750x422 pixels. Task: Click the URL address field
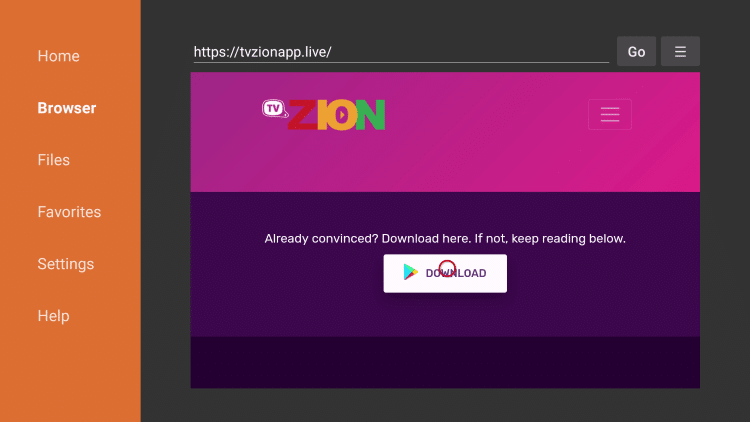(401, 52)
